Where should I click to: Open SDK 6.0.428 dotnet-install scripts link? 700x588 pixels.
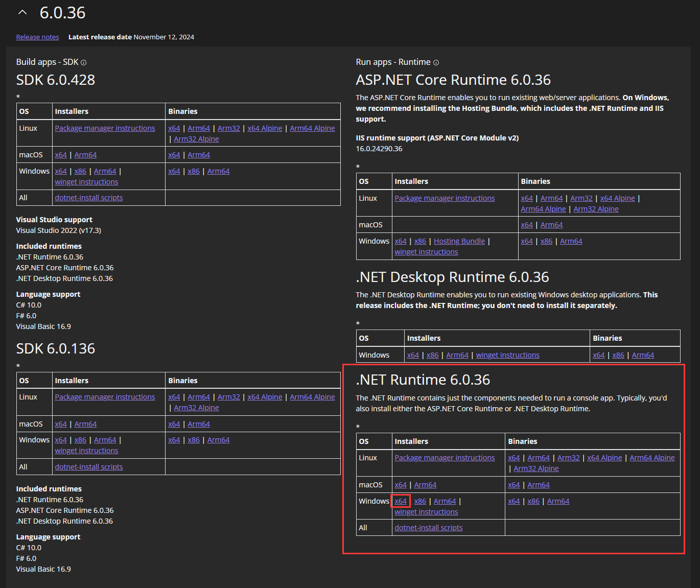pos(89,198)
